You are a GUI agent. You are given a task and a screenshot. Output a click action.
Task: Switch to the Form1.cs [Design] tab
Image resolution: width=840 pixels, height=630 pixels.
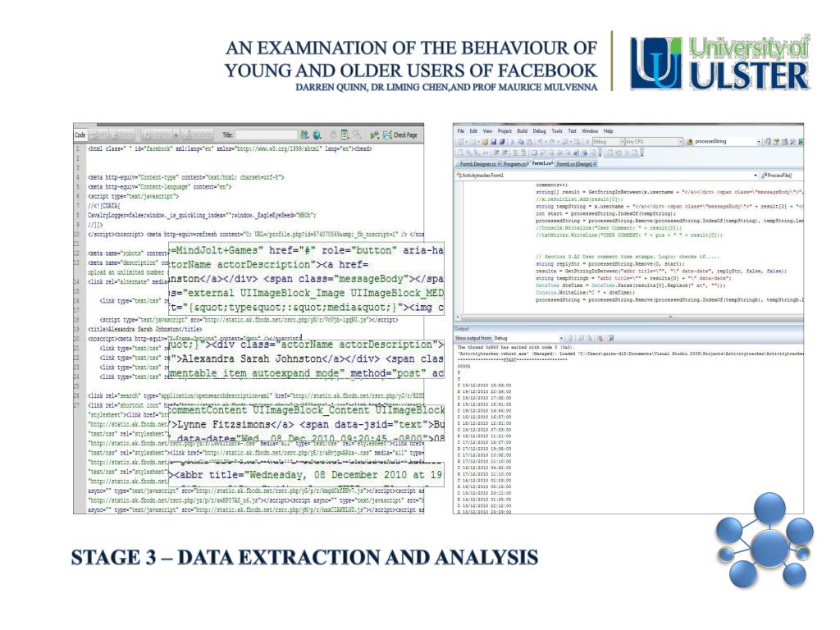pyautogui.click(x=577, y=164)
